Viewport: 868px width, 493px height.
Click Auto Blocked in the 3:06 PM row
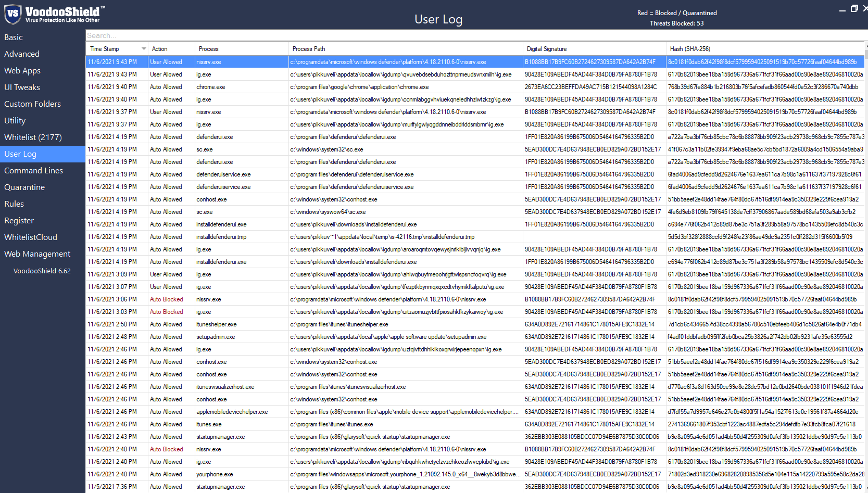pyautogui.click(x=167, y=299)
